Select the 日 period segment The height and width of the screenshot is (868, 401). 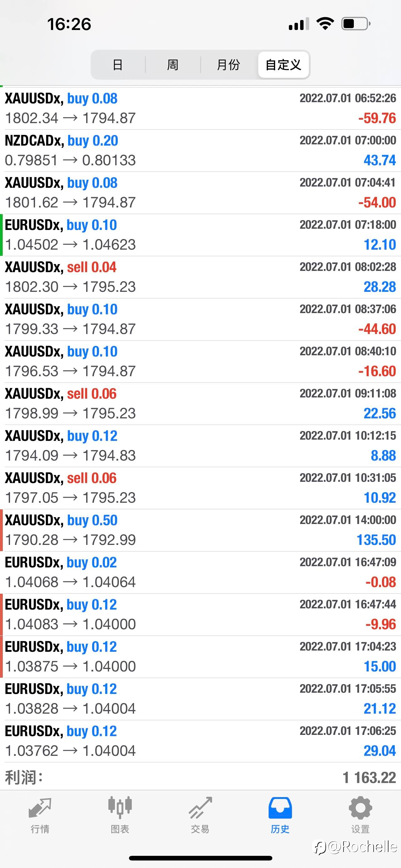[x=118, y=65]
